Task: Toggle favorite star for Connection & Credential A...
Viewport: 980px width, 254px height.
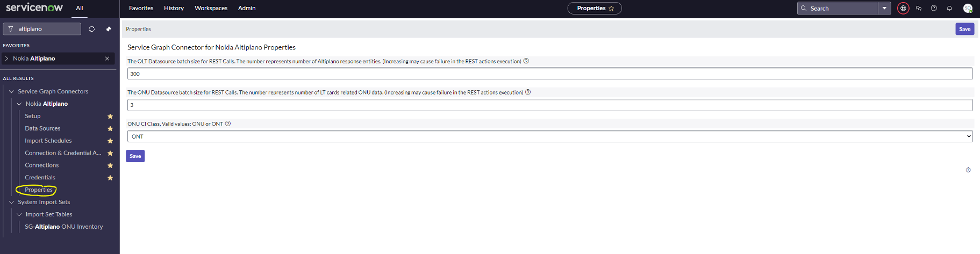Action: [110, 154]
